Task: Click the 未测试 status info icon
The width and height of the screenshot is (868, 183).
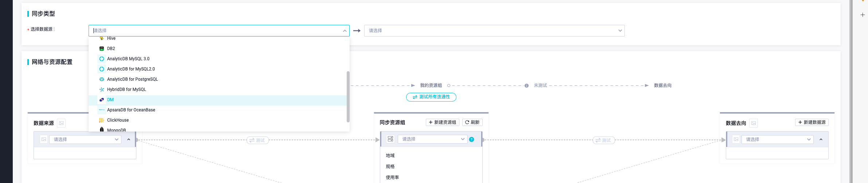Action: coord(526,86)
